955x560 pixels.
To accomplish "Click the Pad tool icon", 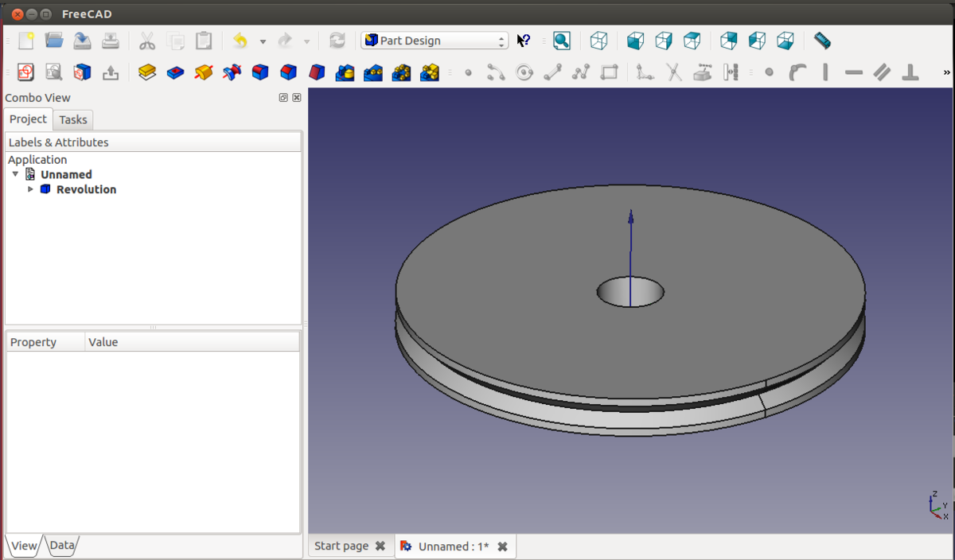I will (x=146, y=72).
